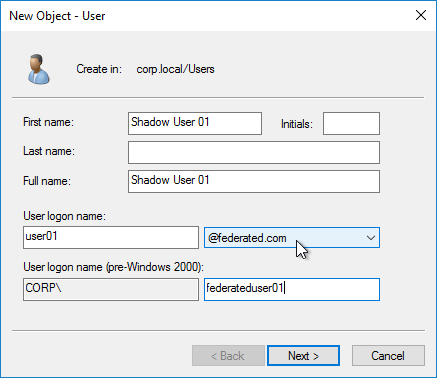Click the pre-Windows 2000 field with federateduser01
Screen dimensions: 437x378
(x=292, y=289)
